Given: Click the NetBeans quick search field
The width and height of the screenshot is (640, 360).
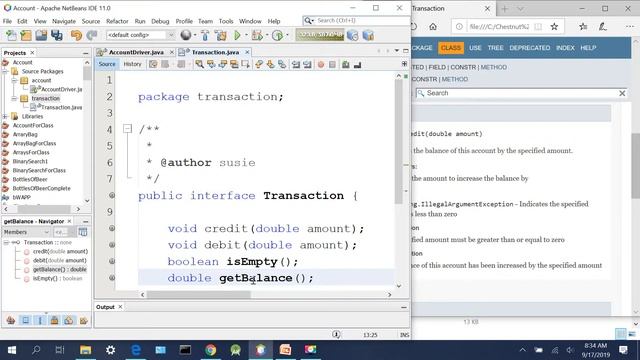Looking at the screenshot, I should [356, 20].
